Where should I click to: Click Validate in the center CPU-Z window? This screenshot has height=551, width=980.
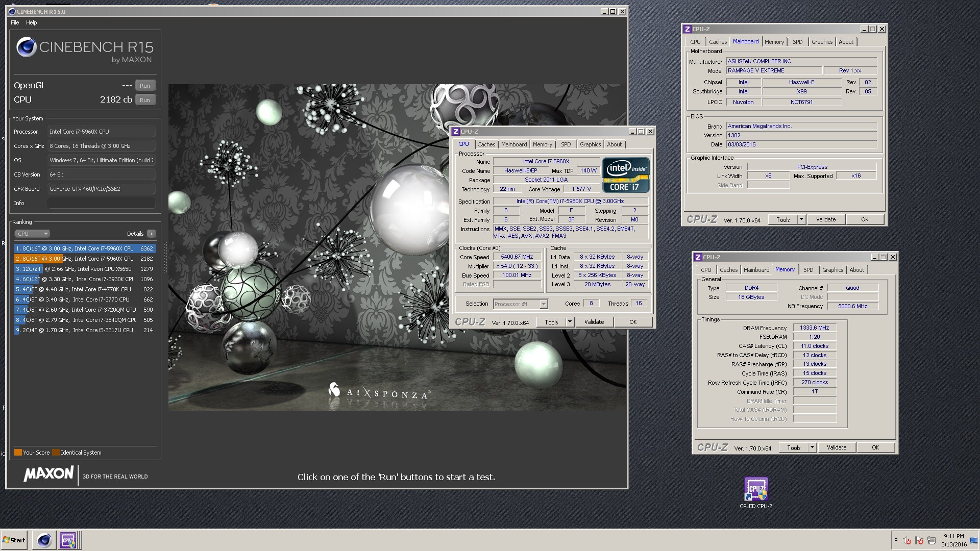point(594,322)
